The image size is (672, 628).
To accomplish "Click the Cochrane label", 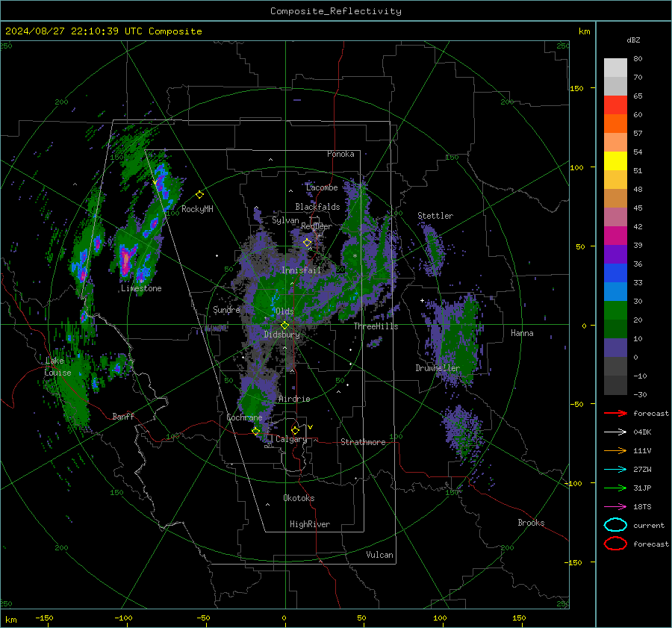I will [244, 417].
